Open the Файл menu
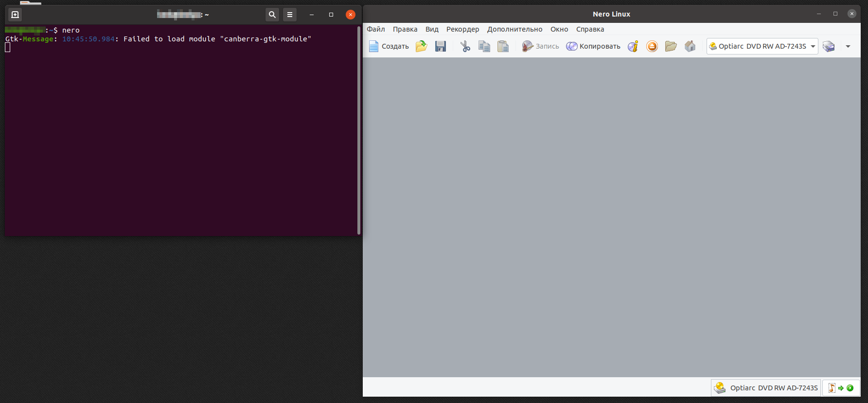The height and width of the screenshot is (403, 868). [x=376, y=29]
